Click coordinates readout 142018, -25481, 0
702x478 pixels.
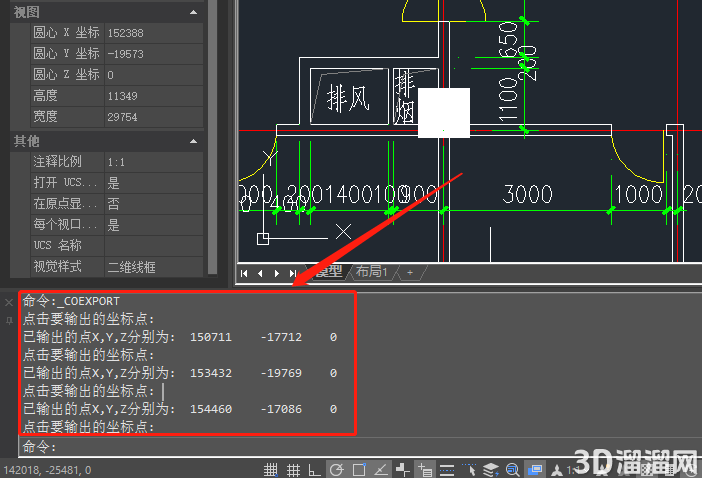[x=47, y=470]
